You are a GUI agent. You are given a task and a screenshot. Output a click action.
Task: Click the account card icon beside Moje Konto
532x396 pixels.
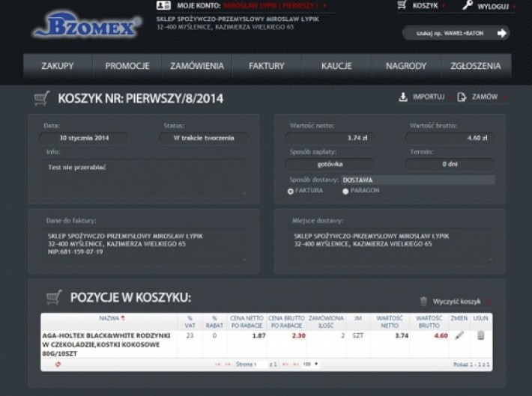click(x=163, y=5)
